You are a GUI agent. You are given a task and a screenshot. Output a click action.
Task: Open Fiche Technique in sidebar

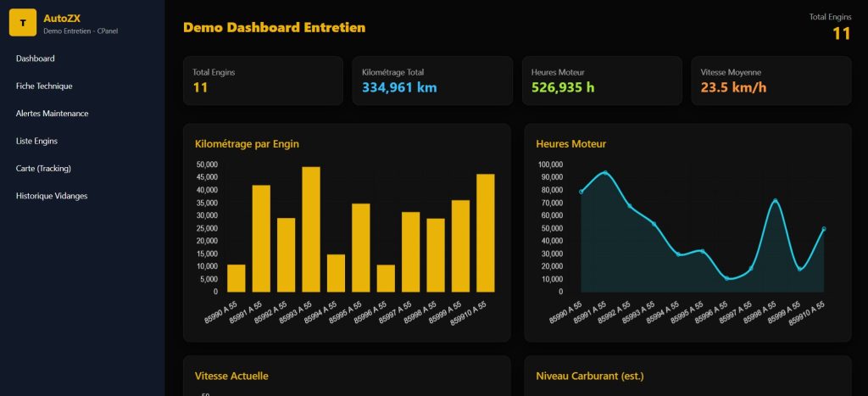[x=44, y=86]
